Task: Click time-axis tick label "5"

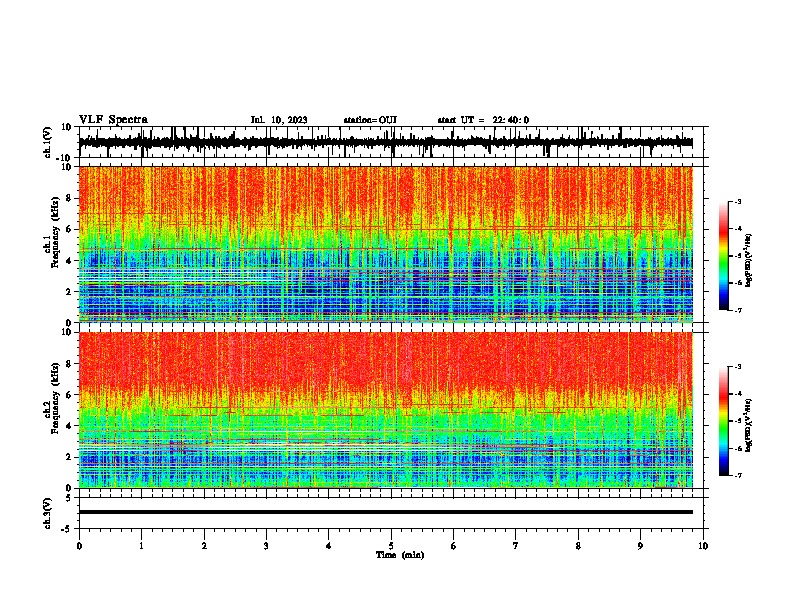Action: point(391,546)
